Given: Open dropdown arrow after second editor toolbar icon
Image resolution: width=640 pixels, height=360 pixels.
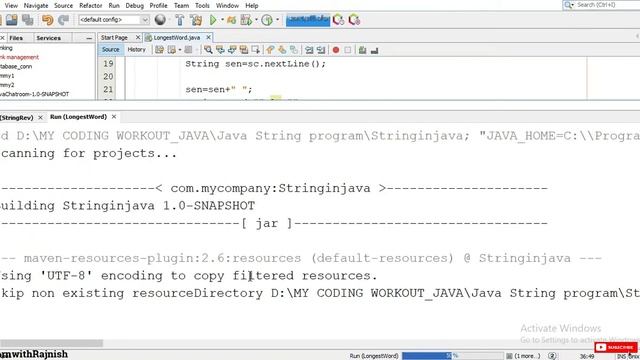Looking at the screenshot, I should coord(180,50).
